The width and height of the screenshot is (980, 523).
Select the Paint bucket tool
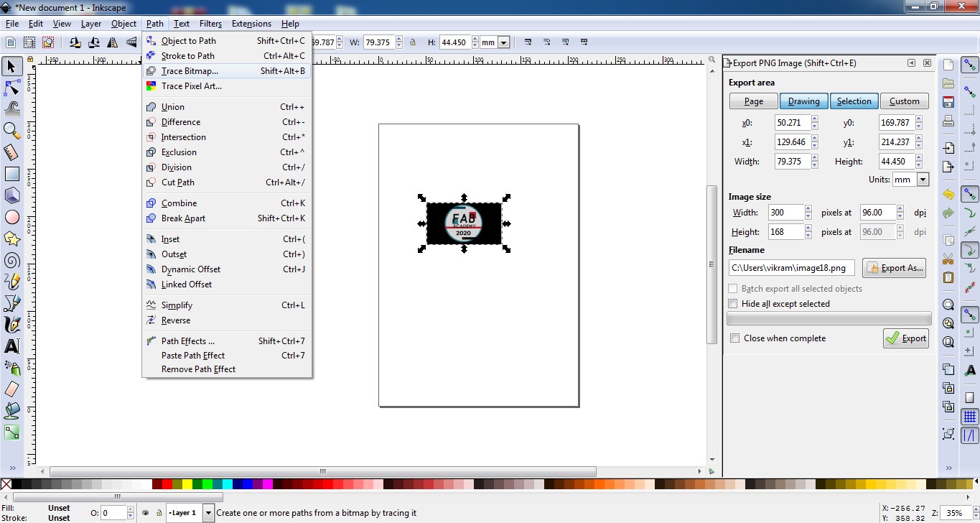pos(11,411)
